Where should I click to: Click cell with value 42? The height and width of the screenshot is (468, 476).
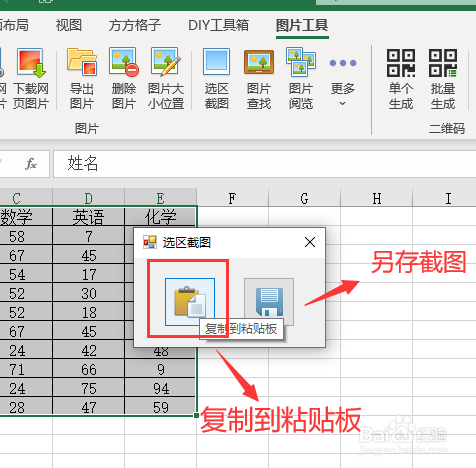(88, 350)
